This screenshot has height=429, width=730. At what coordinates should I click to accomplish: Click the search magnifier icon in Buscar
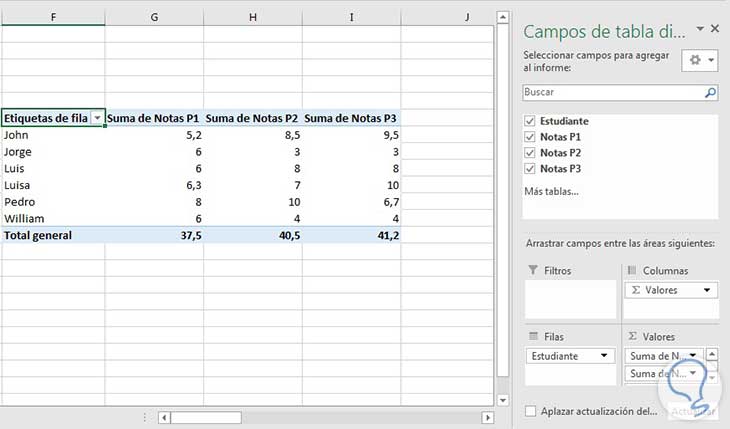pyautogui.click(x=710, y=92)
